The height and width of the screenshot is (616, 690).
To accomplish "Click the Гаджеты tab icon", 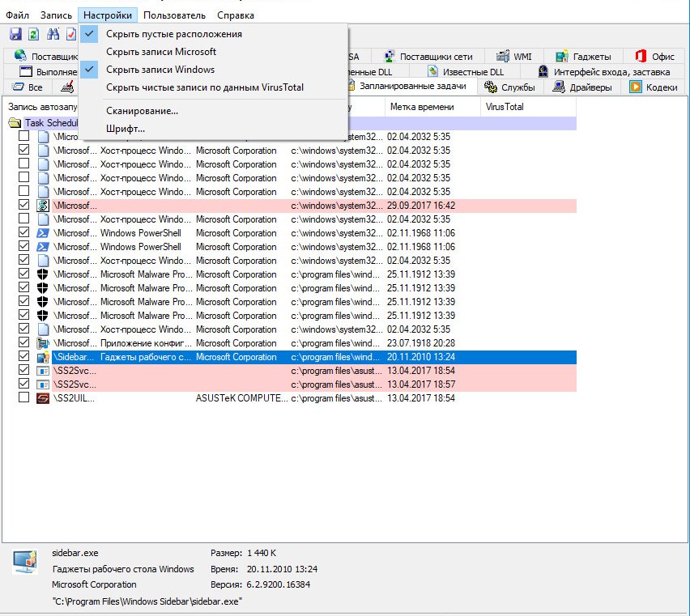I will pos(561,57).
